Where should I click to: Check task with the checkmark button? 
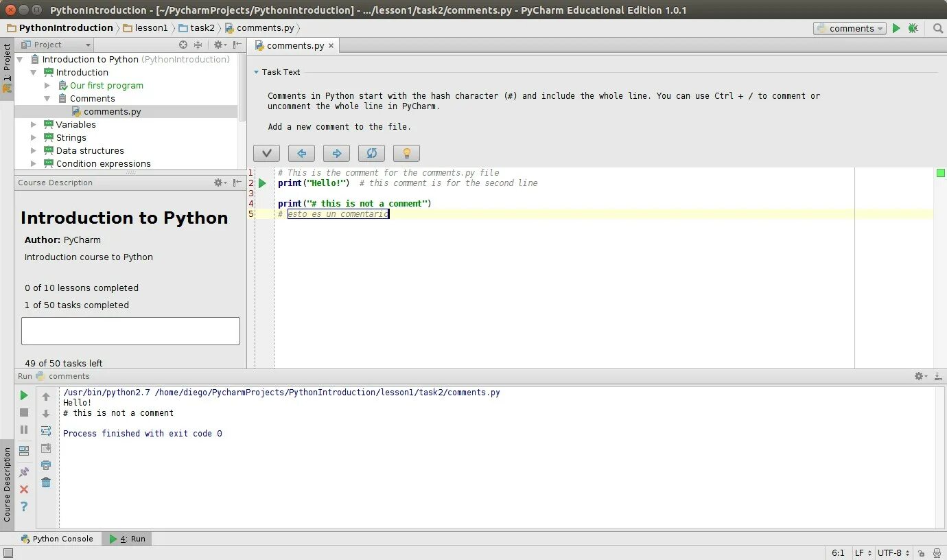point(266,153)
